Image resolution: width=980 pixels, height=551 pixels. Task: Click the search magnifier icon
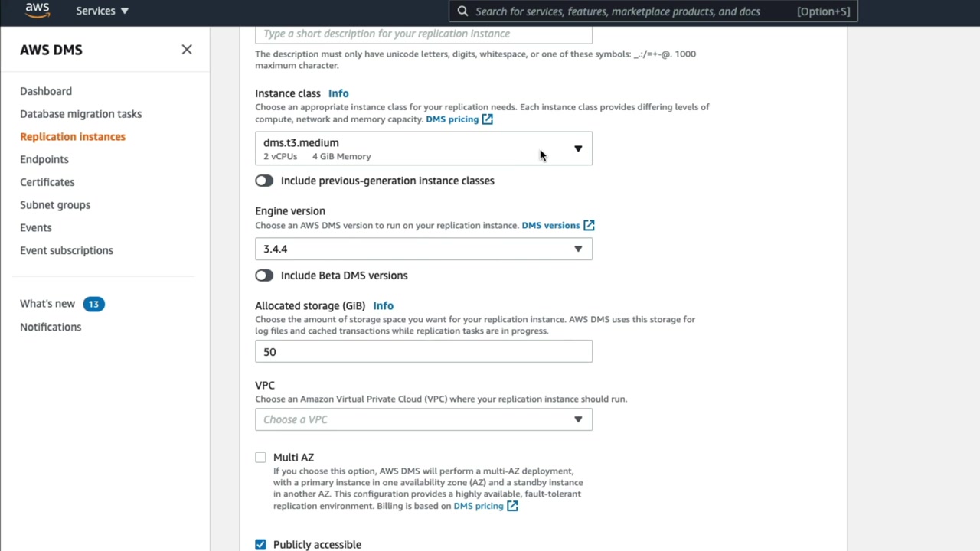tap(462, 11)
